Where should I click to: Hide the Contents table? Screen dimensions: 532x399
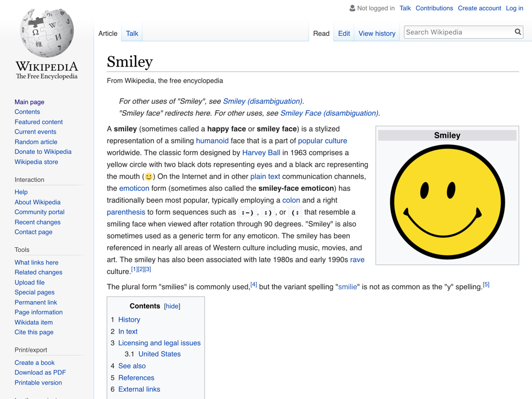(172, 306)
